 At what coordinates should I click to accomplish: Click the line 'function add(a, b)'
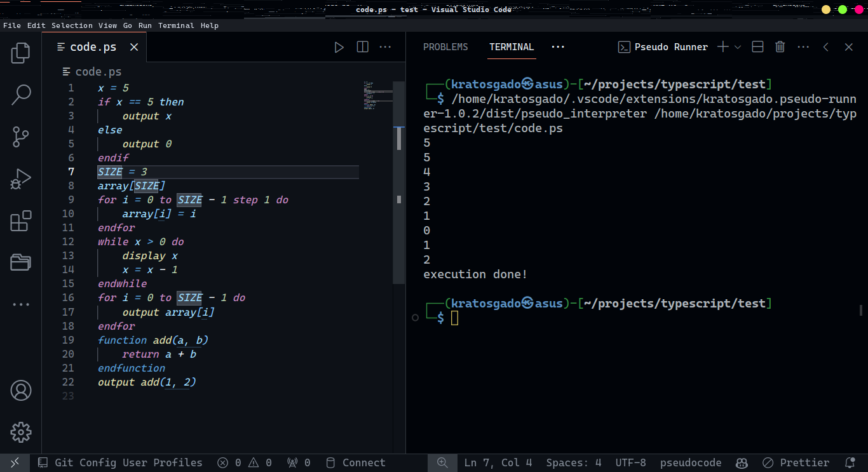(x=153, y=340)
